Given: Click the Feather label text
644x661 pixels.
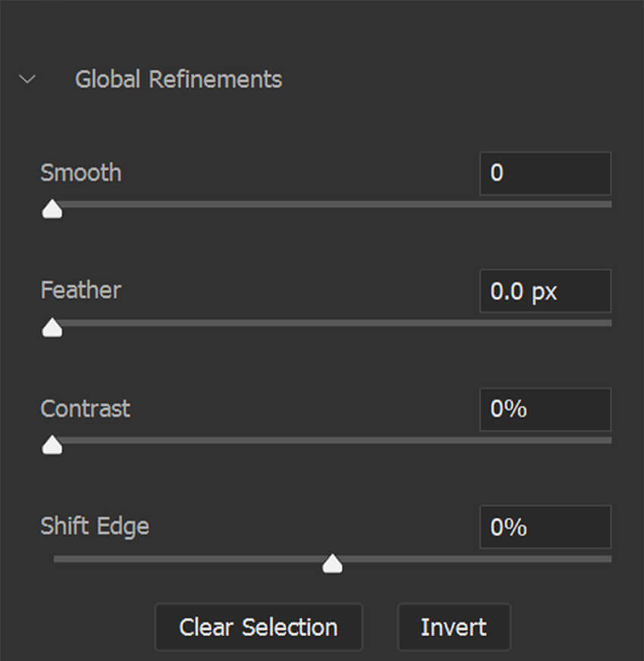Looking at the screenshot, I should coord(81,290).
